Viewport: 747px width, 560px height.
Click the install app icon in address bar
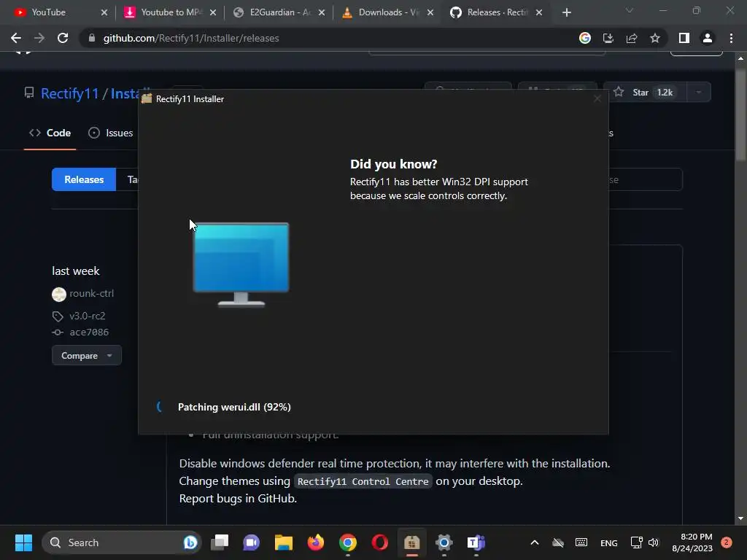coord(608,38)
